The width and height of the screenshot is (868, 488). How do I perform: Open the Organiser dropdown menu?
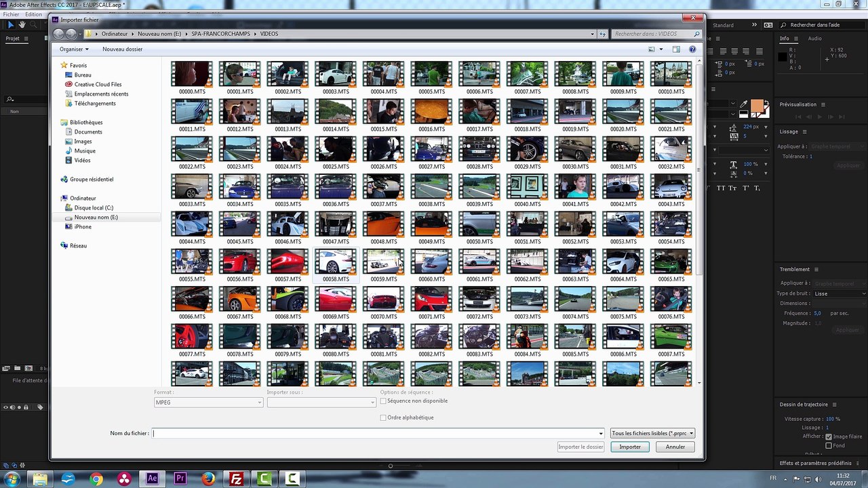74,49
